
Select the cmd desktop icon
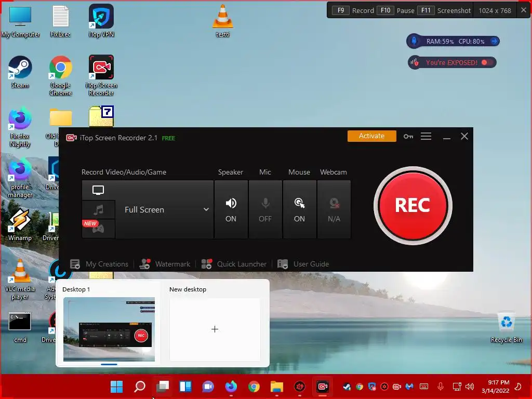(20, 327)
